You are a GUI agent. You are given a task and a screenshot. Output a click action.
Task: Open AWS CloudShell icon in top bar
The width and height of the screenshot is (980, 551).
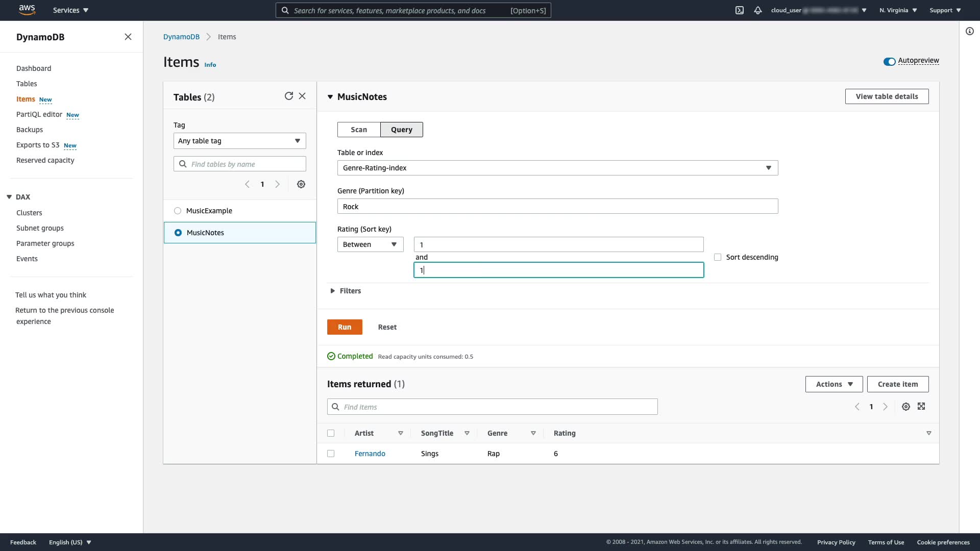(x=739, y=10)
